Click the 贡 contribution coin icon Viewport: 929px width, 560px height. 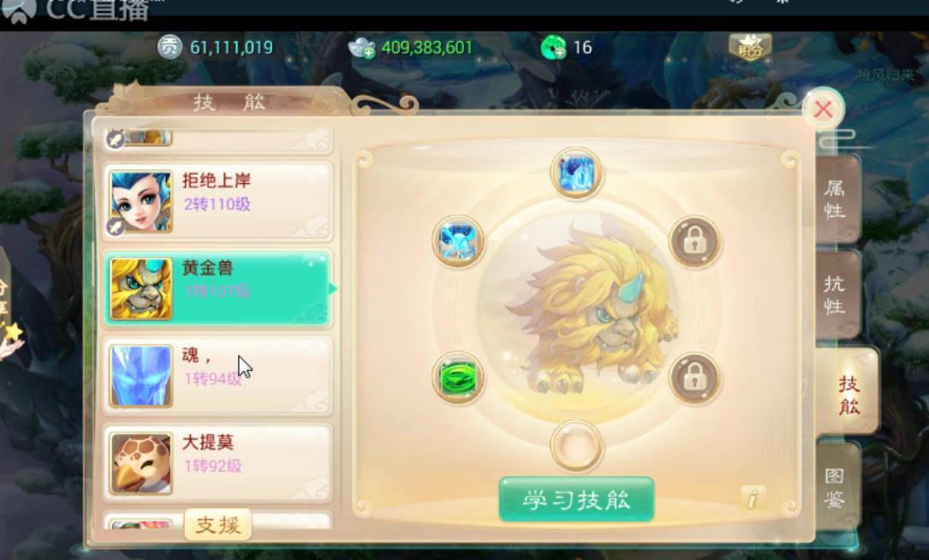[170, 47]
